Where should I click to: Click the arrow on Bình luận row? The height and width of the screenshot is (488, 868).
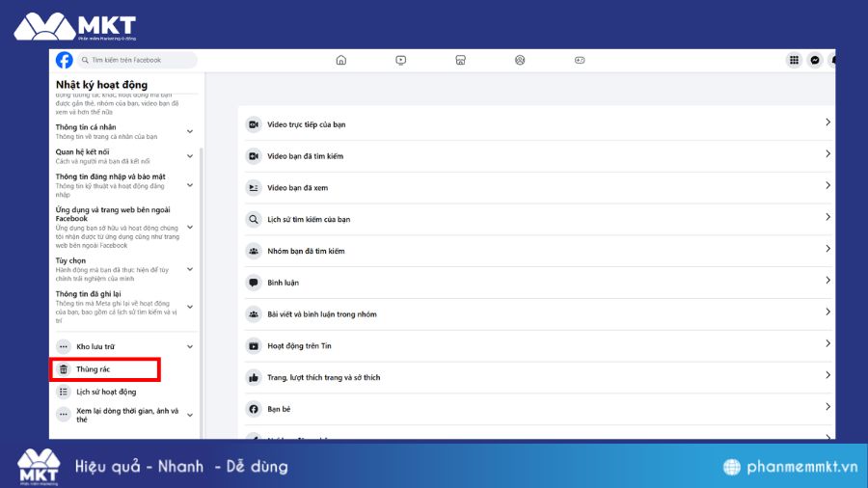click(x=827, y=281)
